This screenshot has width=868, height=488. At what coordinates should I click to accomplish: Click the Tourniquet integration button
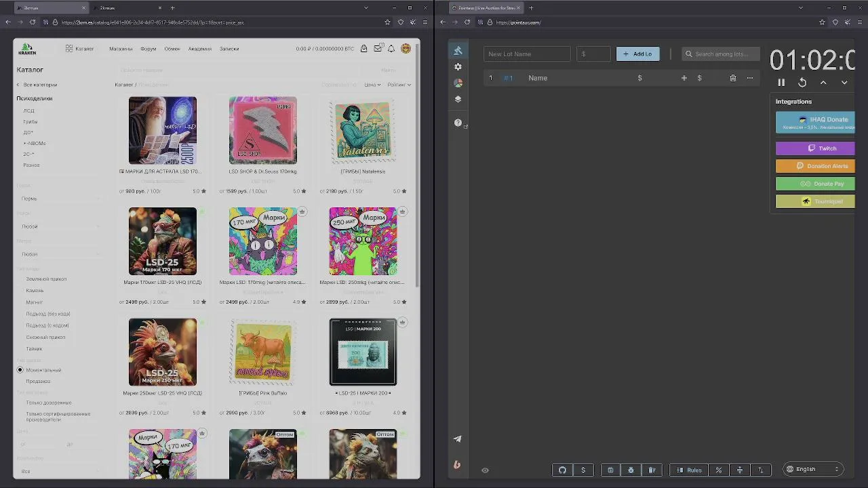tap(815, 201)
